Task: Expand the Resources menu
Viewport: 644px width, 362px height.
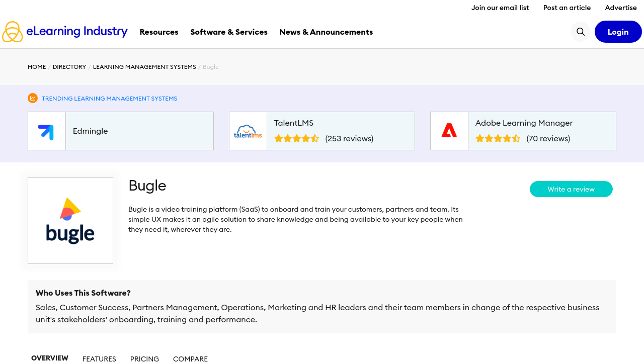Action: tap(159, 32)
